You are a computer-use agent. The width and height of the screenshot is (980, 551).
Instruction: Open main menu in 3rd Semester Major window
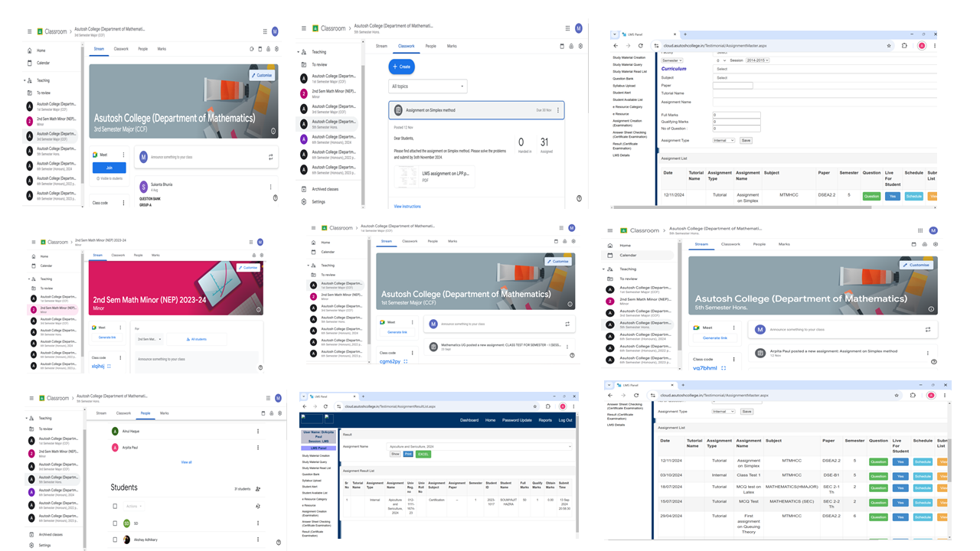(30, 31)
